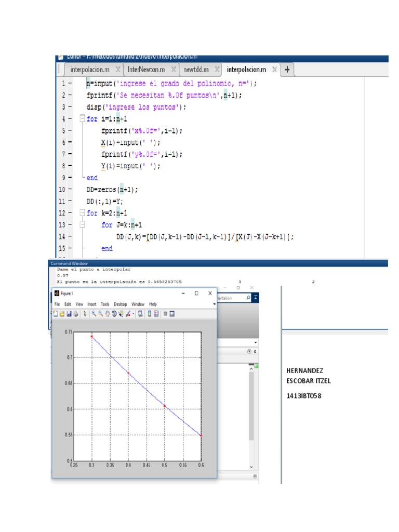The width and height of the screenshot is (399, 532).
Task: Activate the Zoom In magnifier tool
Action: [x=95, y=314]
